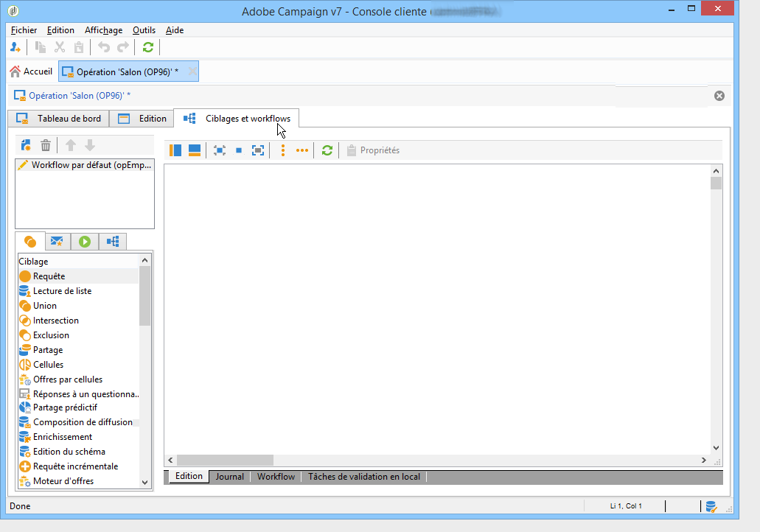Select the Partage prédictif activity
760x532 pixels.
[79, 407]
